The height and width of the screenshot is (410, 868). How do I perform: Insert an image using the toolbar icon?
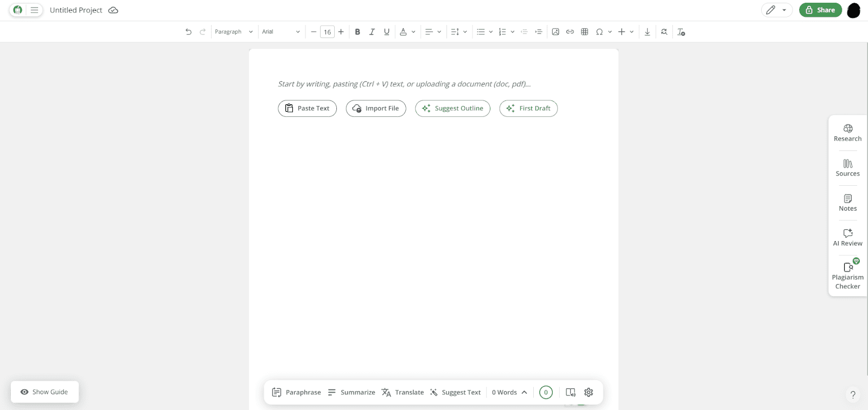[x=556, y=32]
